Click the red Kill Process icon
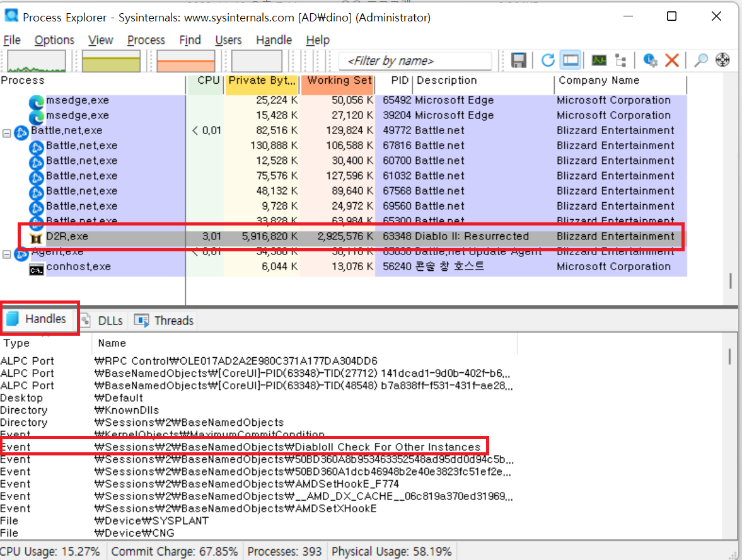The width and height of the screenshot is (742, 560). (x=672, y=60)
